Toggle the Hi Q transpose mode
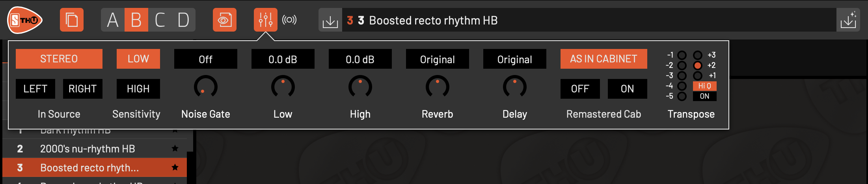Viewport: 868px width, 184px height. click(x=704, y=86)
